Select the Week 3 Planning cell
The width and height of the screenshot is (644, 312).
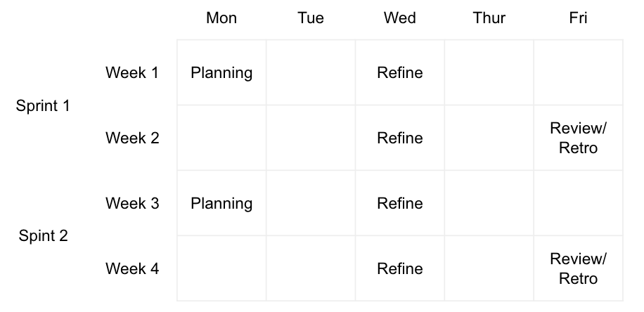pos(221,203)
